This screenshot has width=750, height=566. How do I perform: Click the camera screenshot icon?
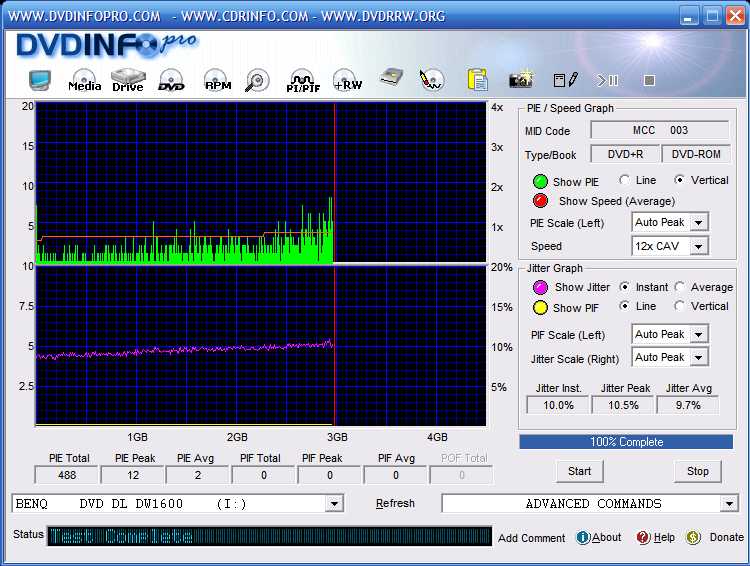tap(520, 80)
